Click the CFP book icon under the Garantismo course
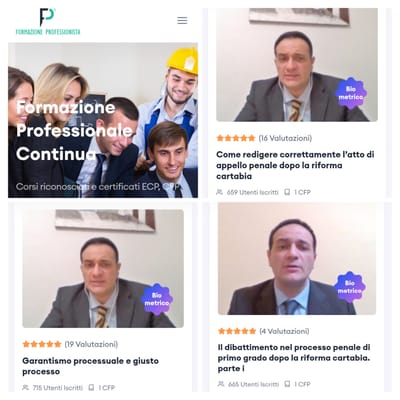This screenshot has height=400, width=400. 91,388
